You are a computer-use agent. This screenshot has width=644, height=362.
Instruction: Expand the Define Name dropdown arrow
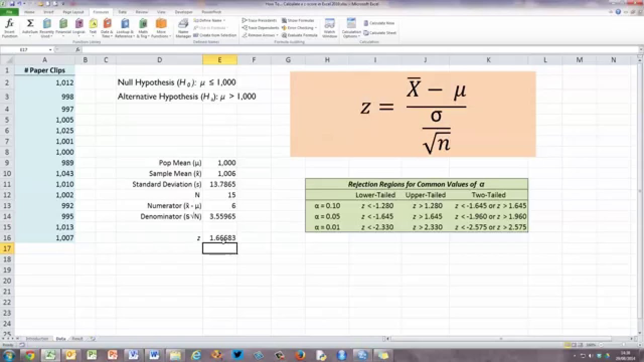[224, 21]
